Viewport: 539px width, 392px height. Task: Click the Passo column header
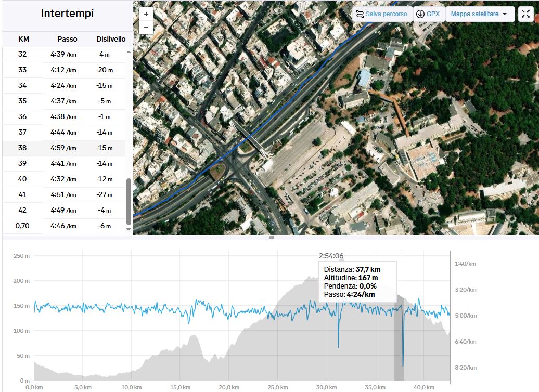(x=67, y=39)
